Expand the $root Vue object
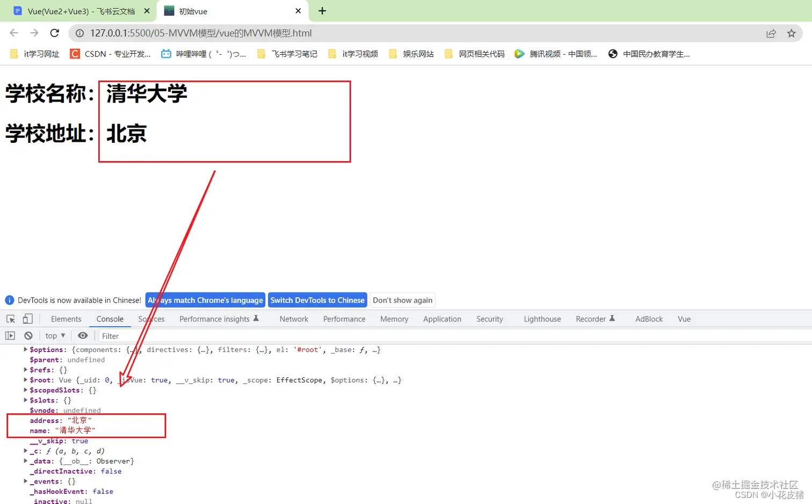The height and width of the screenshot is (504, 812). click(x=25, y=380)
